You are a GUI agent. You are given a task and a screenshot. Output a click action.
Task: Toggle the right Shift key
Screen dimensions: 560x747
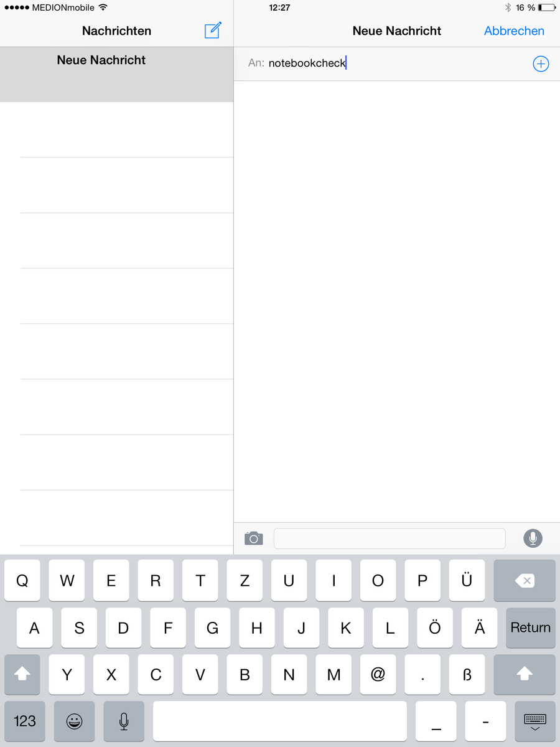525,674
